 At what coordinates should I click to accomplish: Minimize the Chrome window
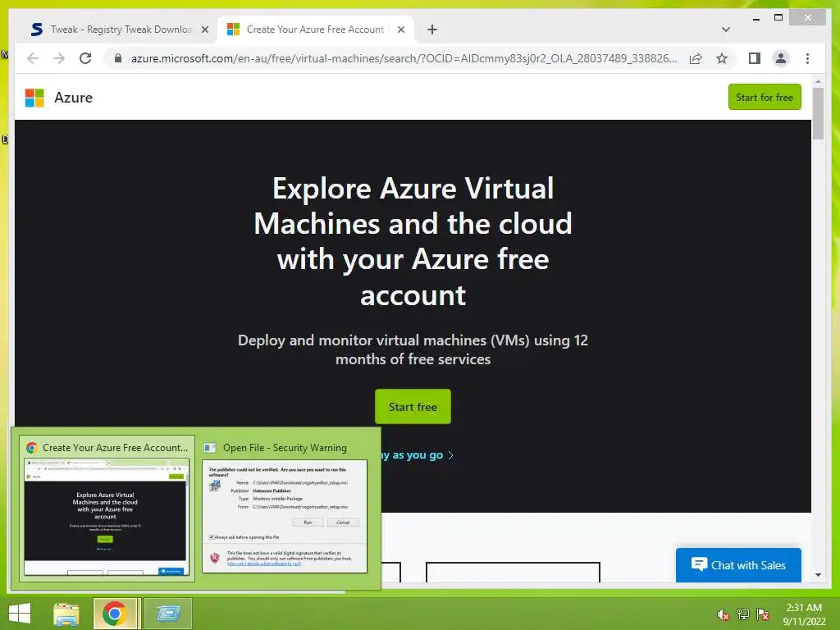coord(756,18)
